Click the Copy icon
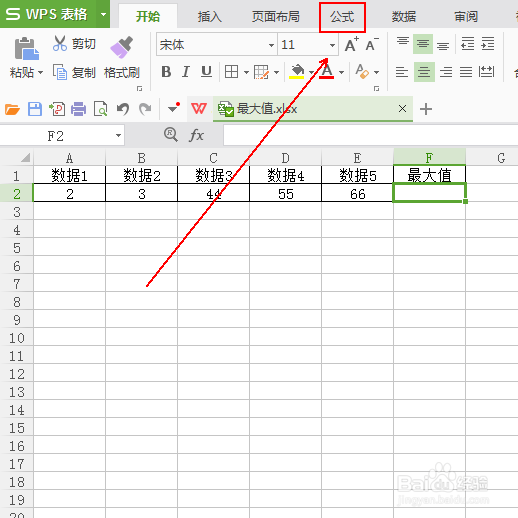518x518 pixels. click(60, 72)
